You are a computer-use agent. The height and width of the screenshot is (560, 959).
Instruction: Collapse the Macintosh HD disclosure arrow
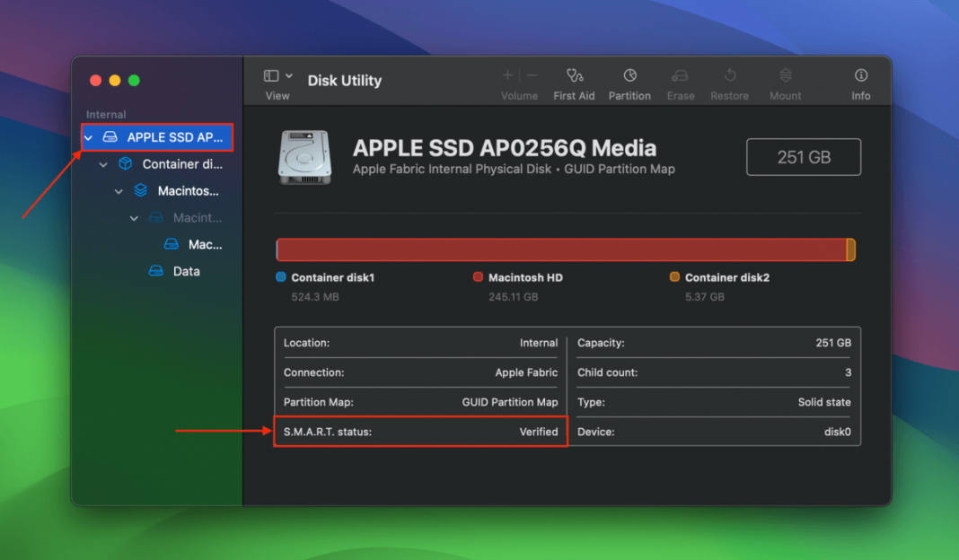(x=119, y=191)
